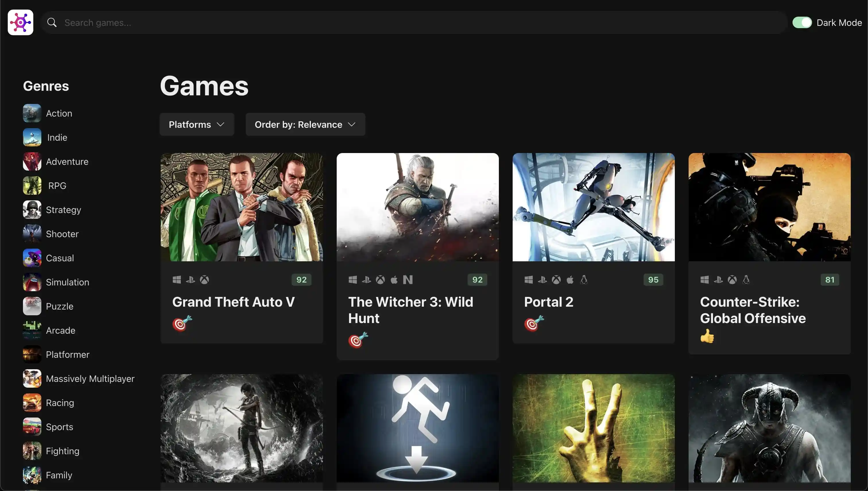Click the Action genre thumbnail icon

(32, 113)
